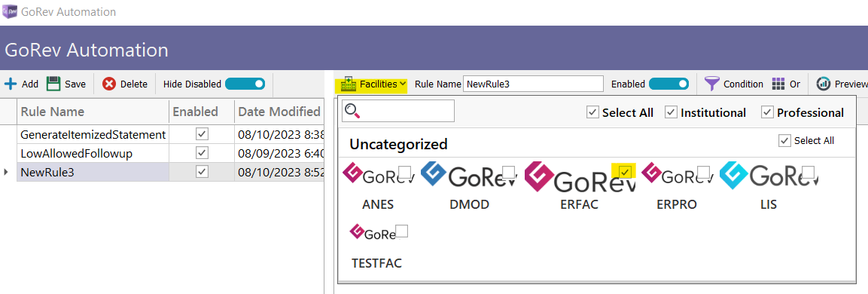The height and width of the screenshot is (294, 868).
Task: Click the Or button label
Action: point(795,84)
